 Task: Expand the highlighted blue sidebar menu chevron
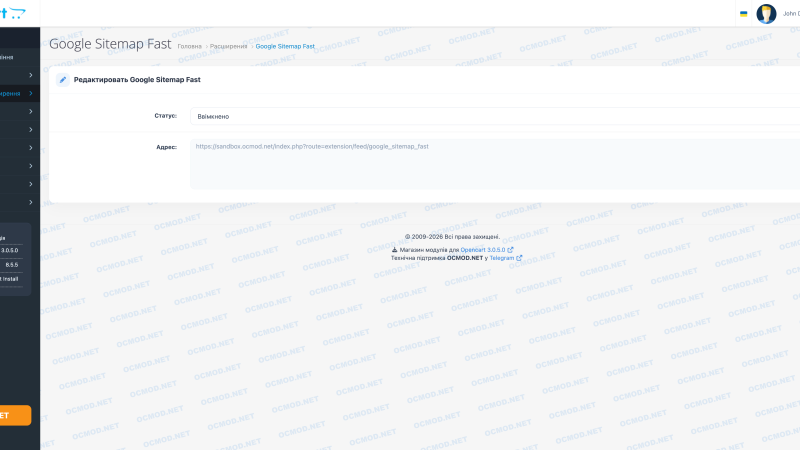31,93
